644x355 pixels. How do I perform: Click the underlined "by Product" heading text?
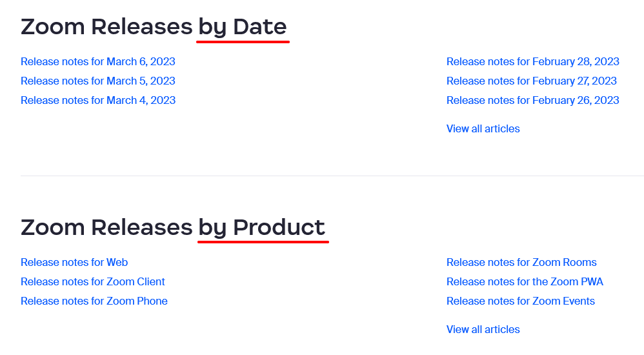click(x=261, y=228)
